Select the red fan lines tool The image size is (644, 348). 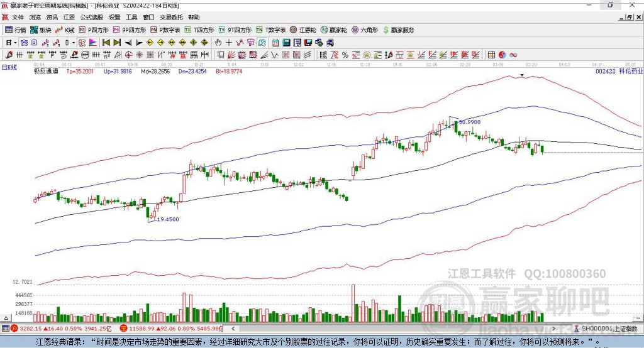(x=231, y=55)
